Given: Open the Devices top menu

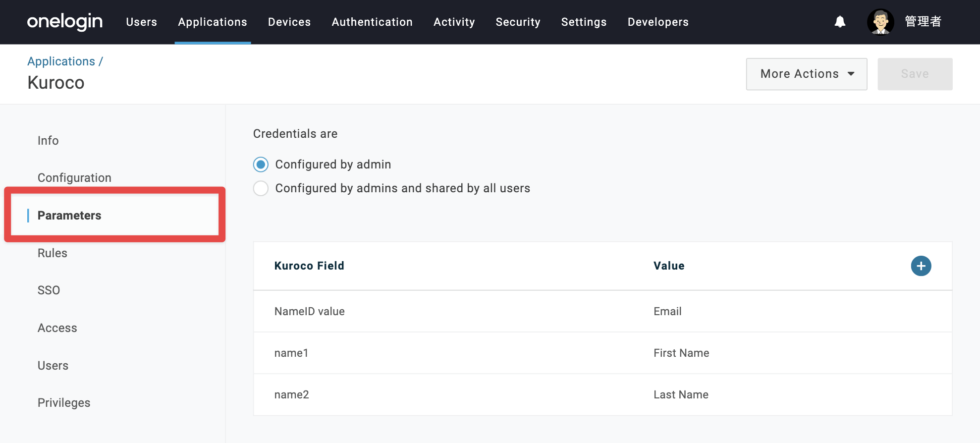Looking at the screenshot, I should coord(289,22).
